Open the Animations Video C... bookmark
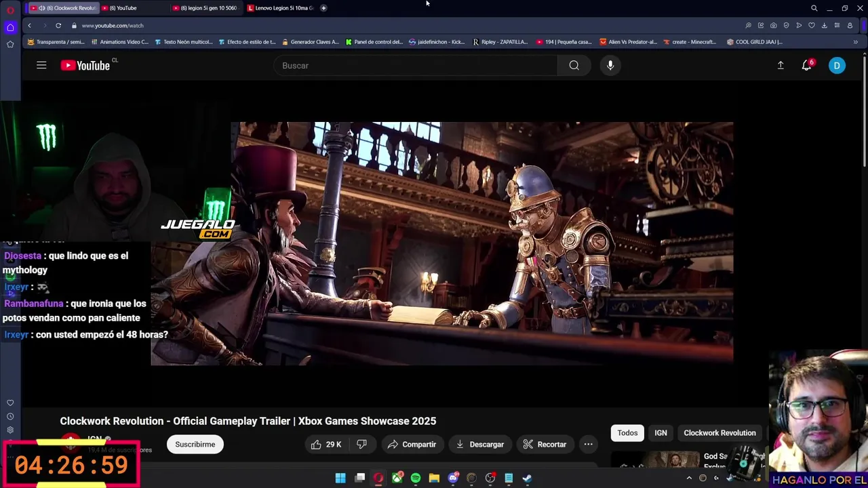868x488 pixels. pyautogui.click(x=120, y=42)
